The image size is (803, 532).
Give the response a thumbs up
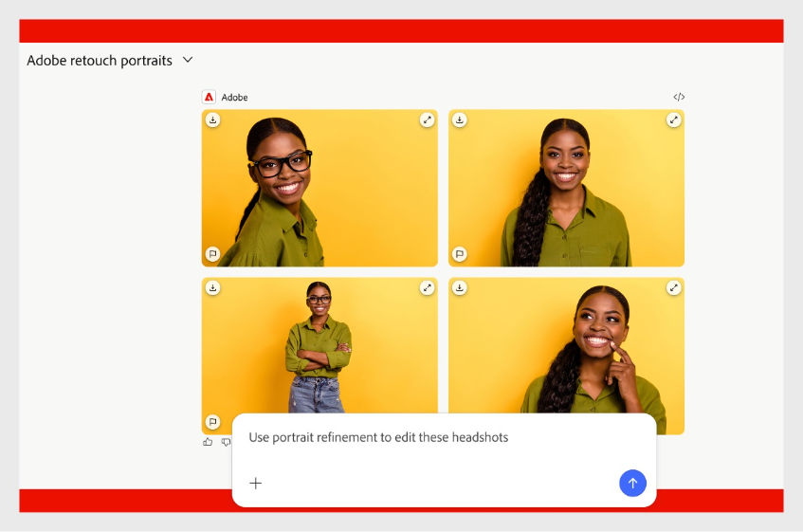click(208, 442)
